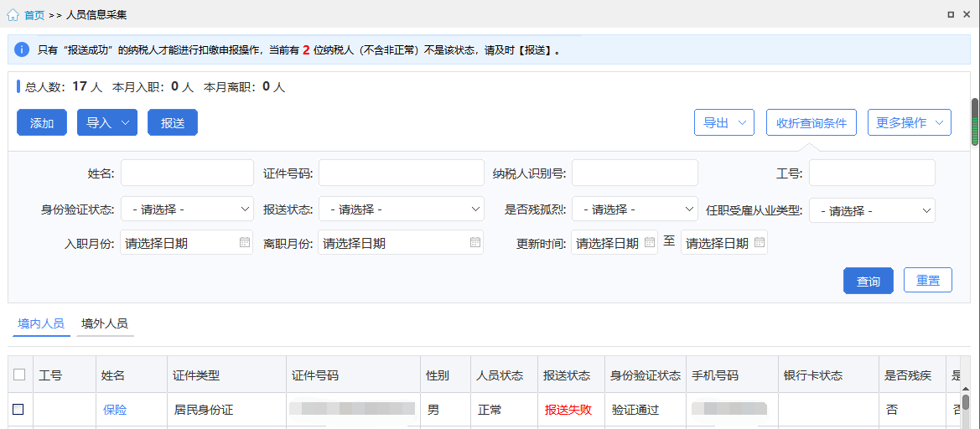Click the 是否残疾 column header
Screen dimensions: 980x429
coord(912,375)
